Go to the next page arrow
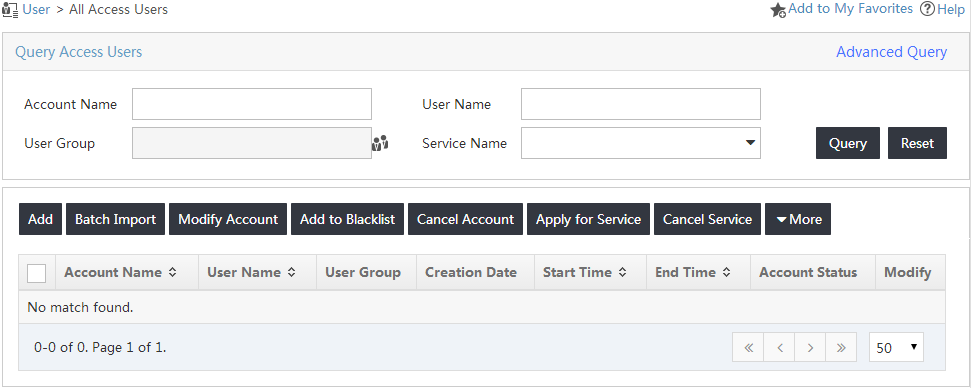The height and width of the screenshot is (388, 971). pos(810,348)
